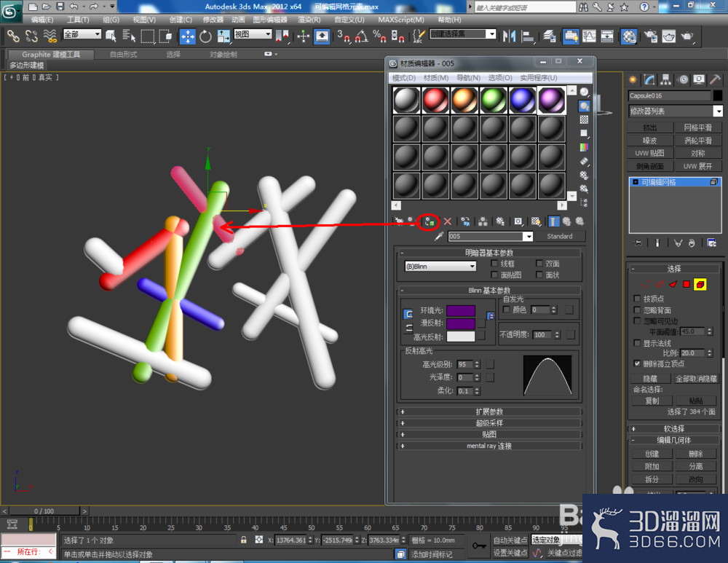
Task: Open the 材质(M) menu in material editor
Action: [x=435, y=78]
